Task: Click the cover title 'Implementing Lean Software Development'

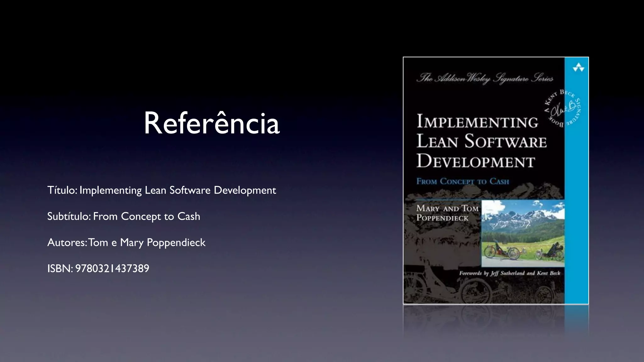Action: (x=481, y=141)
